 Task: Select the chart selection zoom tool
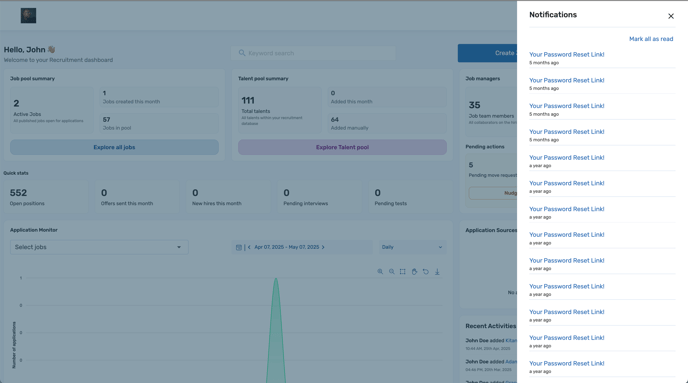402,272
